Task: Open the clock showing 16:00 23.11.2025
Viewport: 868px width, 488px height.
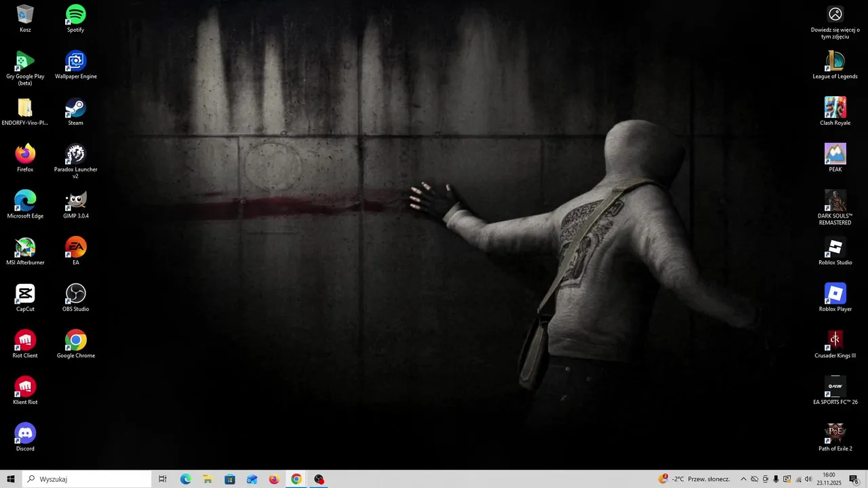Action: (829, 479)
